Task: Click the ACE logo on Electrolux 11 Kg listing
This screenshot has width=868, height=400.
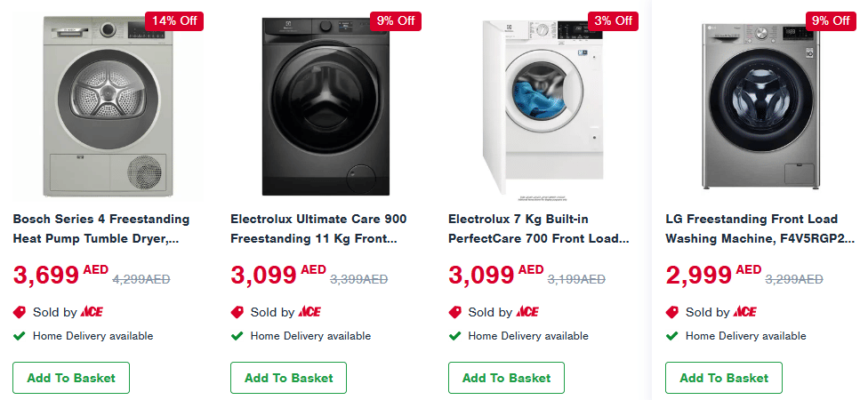Action: 309,312
